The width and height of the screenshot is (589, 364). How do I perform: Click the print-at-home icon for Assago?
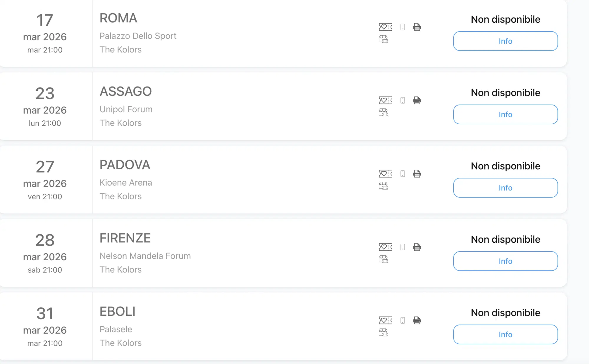click(417, 100)
